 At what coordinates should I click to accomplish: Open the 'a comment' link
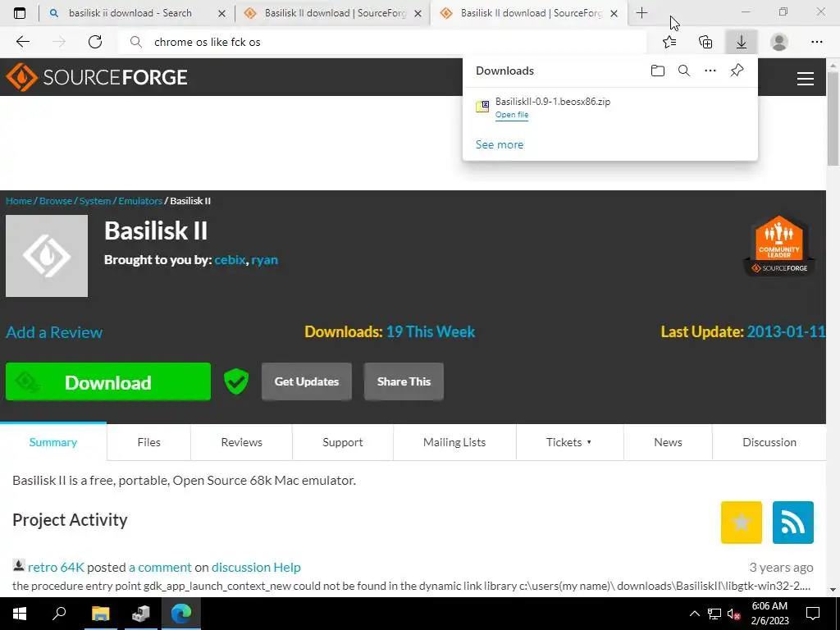tap(160, 568)
